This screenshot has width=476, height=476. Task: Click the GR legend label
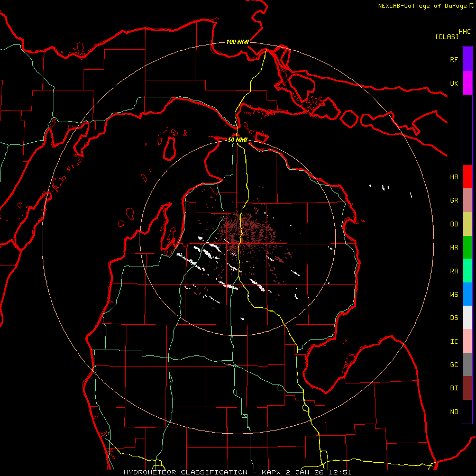[x=454, y=200]
